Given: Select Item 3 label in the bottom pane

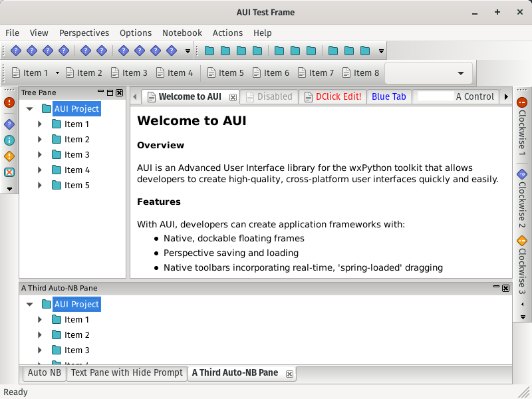Looking at the screenshot, I should coord(76,350).
